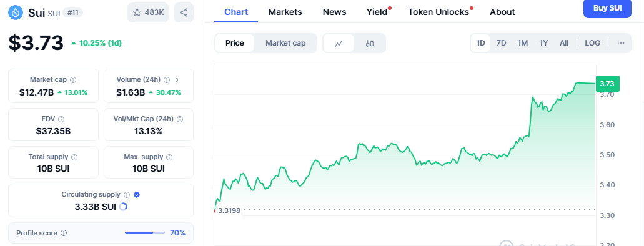The image size is (644, 246).
Task: Click circulating supply progress ring icon
Action: [123, 207]
